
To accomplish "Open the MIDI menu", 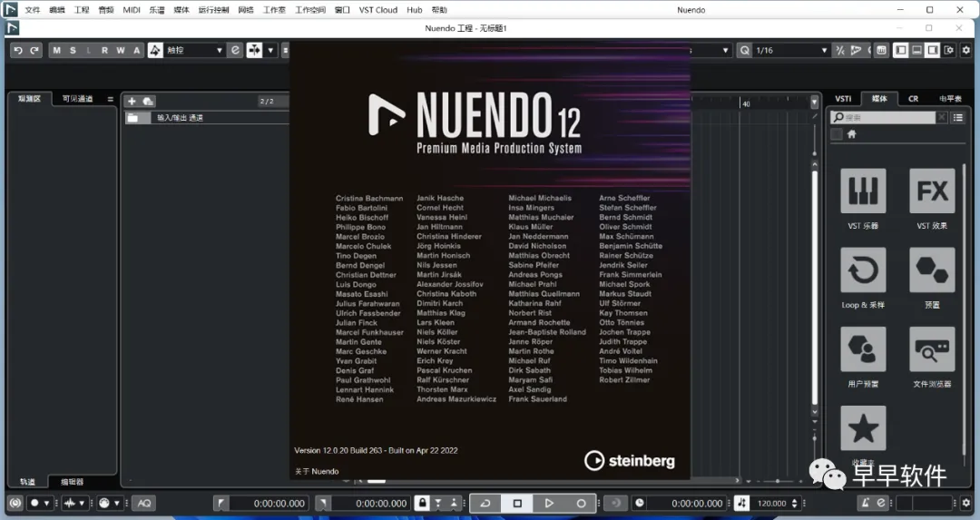I will (132, 10).
